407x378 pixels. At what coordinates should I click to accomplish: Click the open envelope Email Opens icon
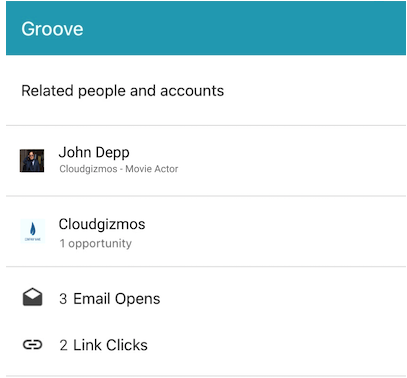click(32, 297)
